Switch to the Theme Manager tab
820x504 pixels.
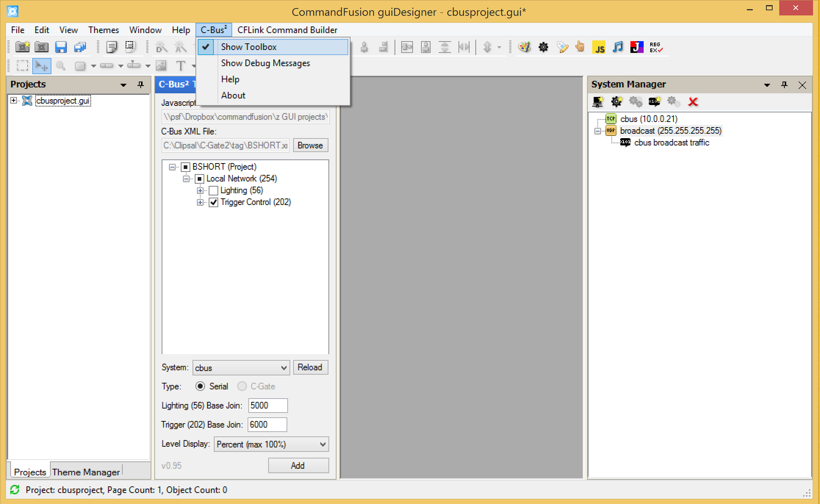86,472
